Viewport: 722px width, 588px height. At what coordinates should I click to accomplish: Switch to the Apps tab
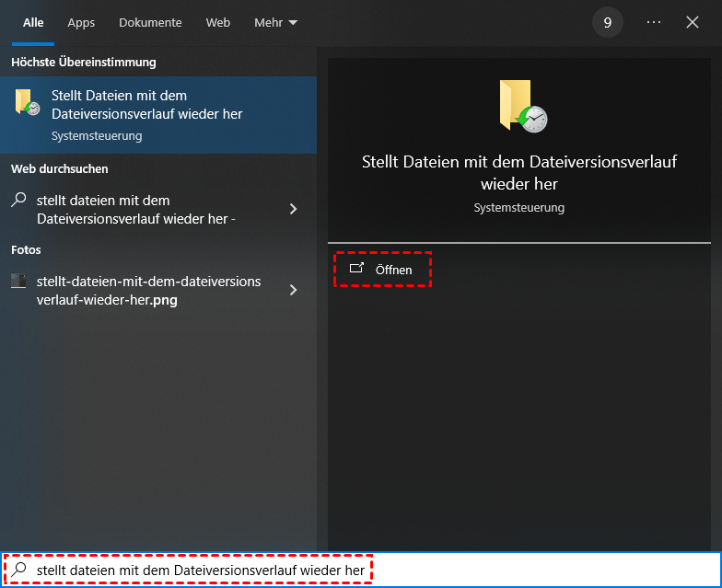point(81,22)
